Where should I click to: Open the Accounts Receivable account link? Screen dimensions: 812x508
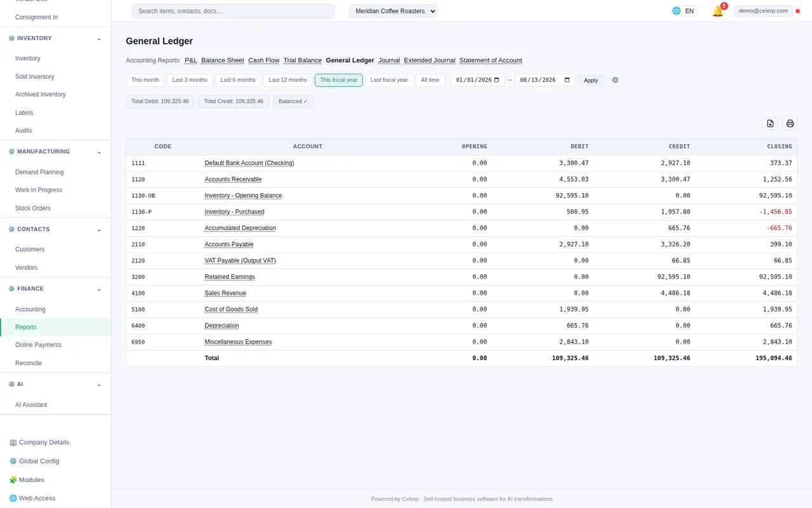pyautogui.click(x=233, y=180)
